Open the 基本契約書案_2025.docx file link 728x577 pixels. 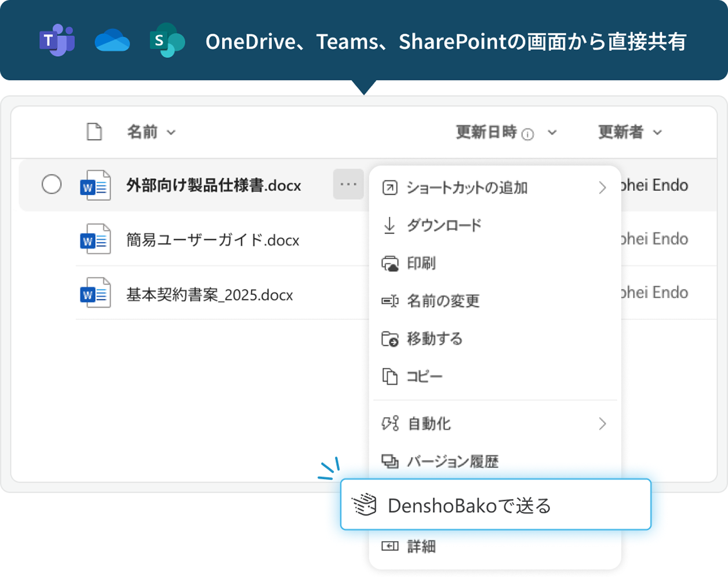coord(209,295)
